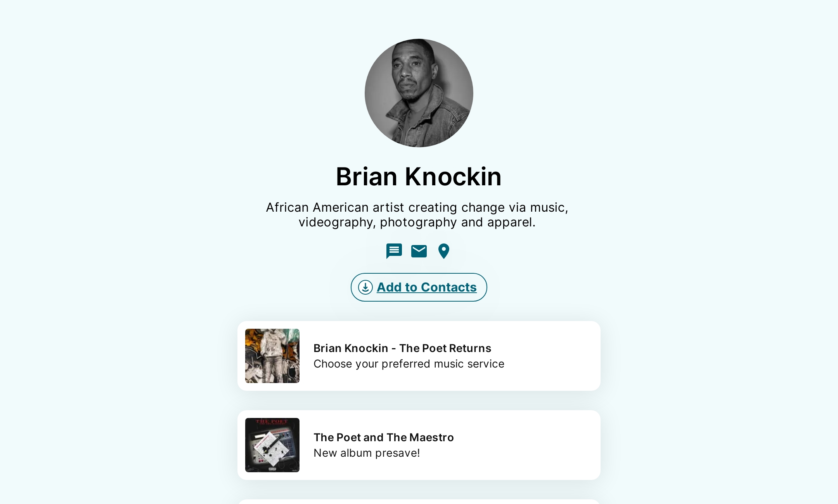Select the chat bubble contact icon
Screen dimensions: 838x504
point(394,251)
